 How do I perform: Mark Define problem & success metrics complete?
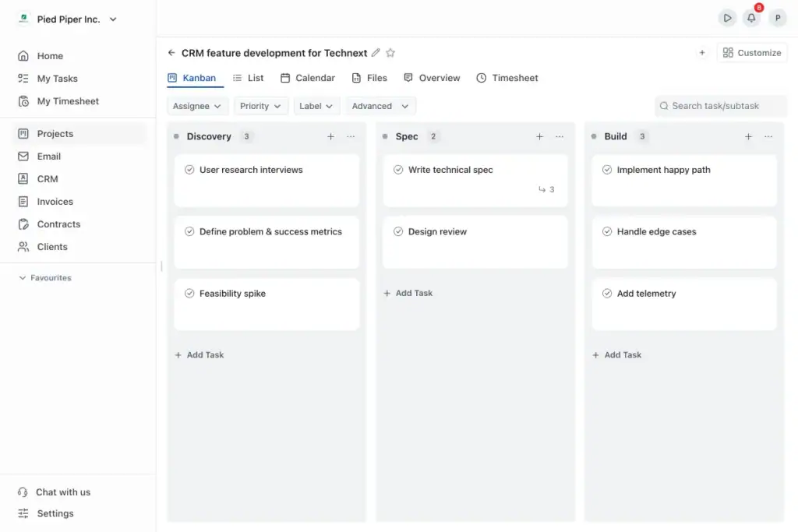pyautogui.click(x=189, y=231)
